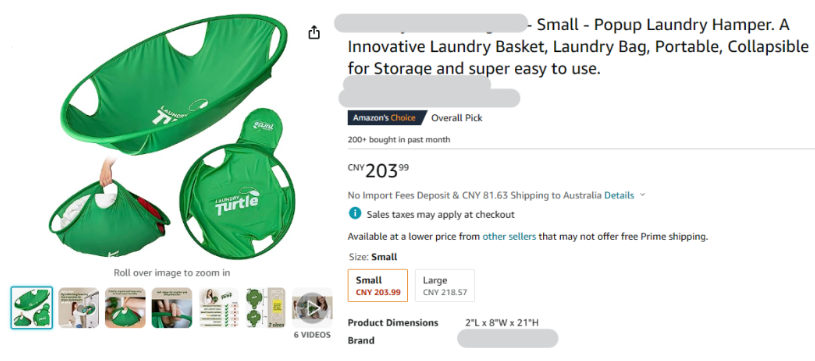The image size is (815, 361).
Task: Click the Popup Laundry Hamper product title
Action: (578, 46)
